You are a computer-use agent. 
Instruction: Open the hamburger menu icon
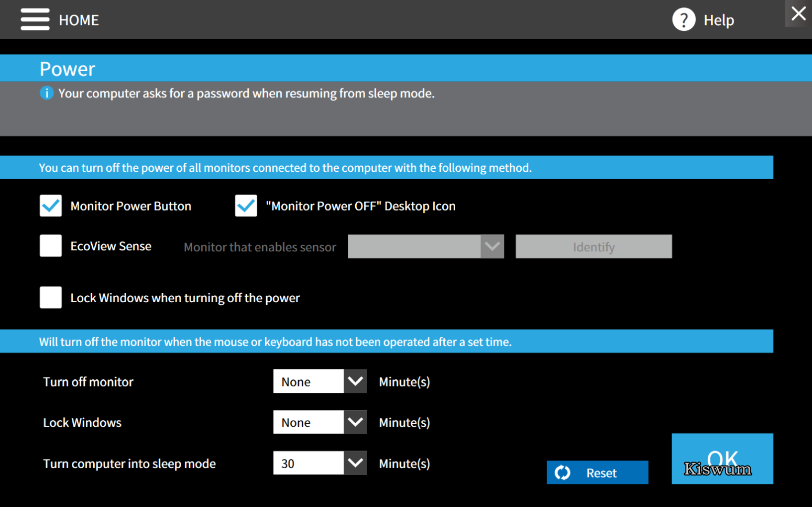tap(35, 19)
